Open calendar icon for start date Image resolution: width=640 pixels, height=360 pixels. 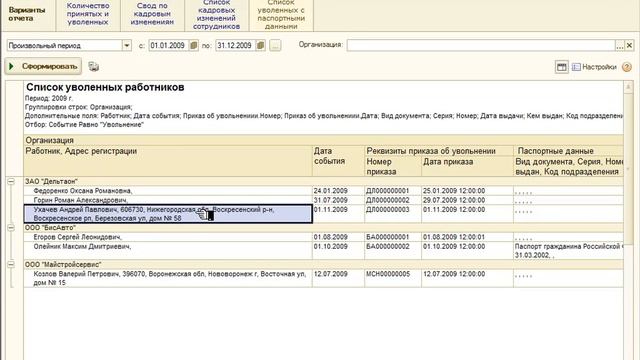194,45
